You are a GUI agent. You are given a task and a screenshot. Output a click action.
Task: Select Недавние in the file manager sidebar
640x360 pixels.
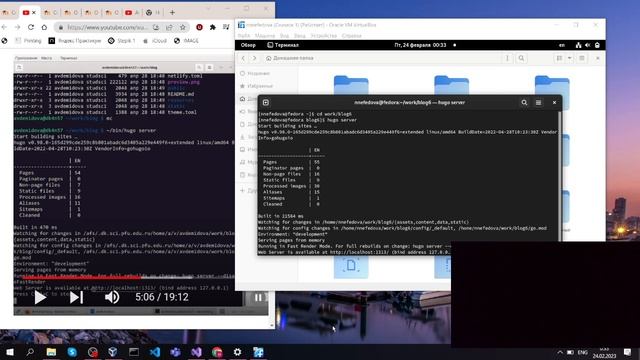tap(255, 73)
